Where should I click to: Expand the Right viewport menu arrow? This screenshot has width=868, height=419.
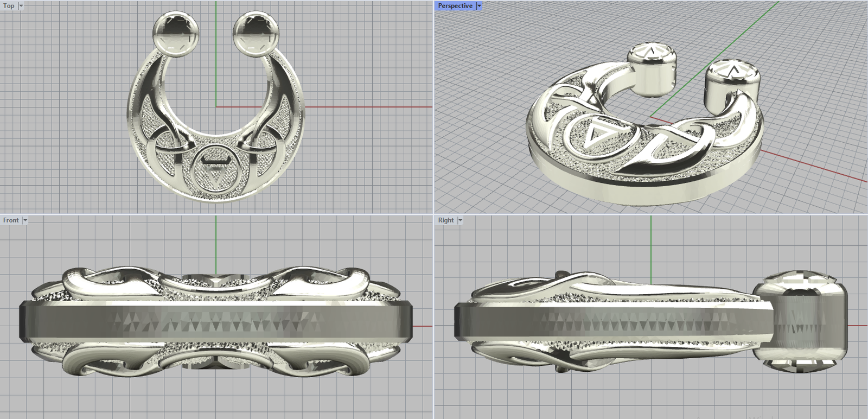click(460, 220)
